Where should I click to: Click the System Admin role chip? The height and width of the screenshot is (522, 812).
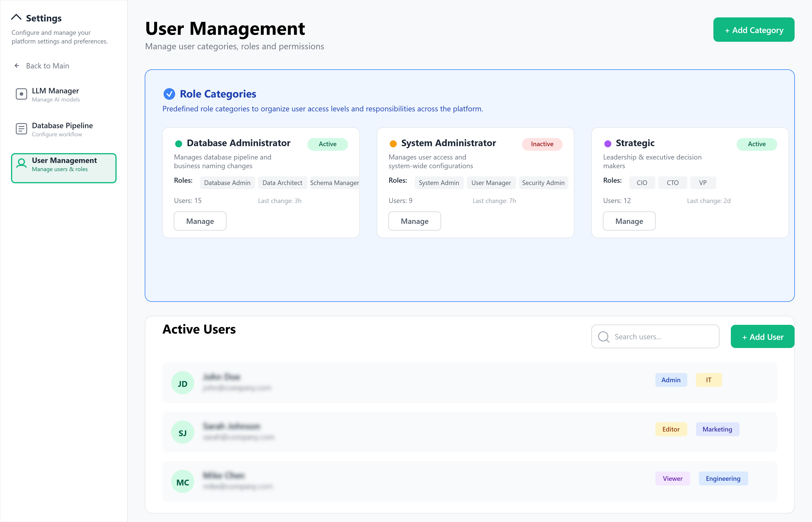439,183
